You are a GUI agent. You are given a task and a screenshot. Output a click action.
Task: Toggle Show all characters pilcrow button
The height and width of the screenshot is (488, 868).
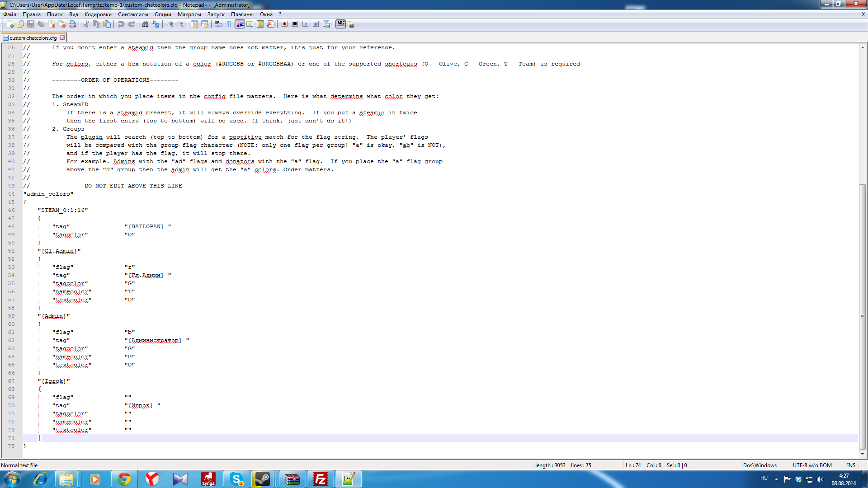click(229, 24)
